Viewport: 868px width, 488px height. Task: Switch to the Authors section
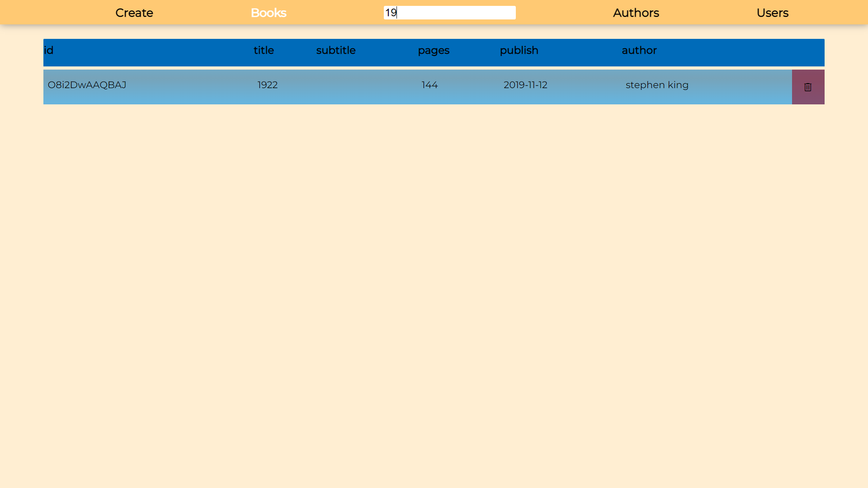click(x=636, y=13)
